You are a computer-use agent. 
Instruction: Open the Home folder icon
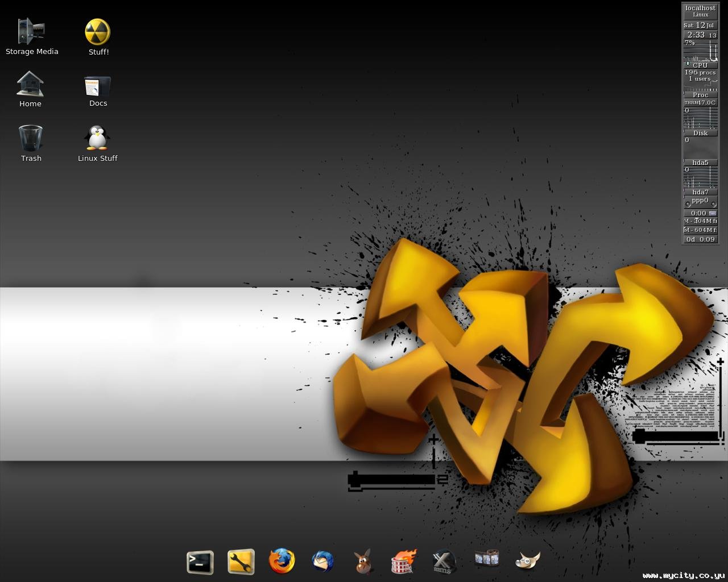30,85
